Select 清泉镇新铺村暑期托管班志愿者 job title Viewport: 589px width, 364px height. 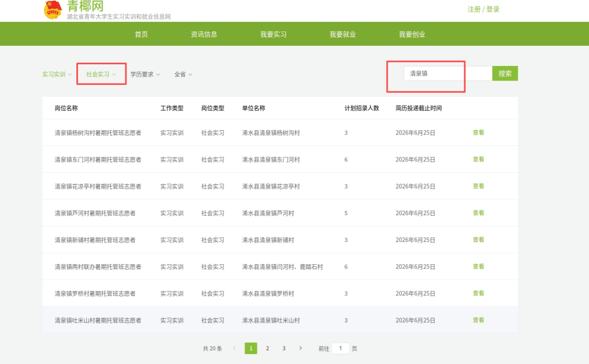(95, 240)
